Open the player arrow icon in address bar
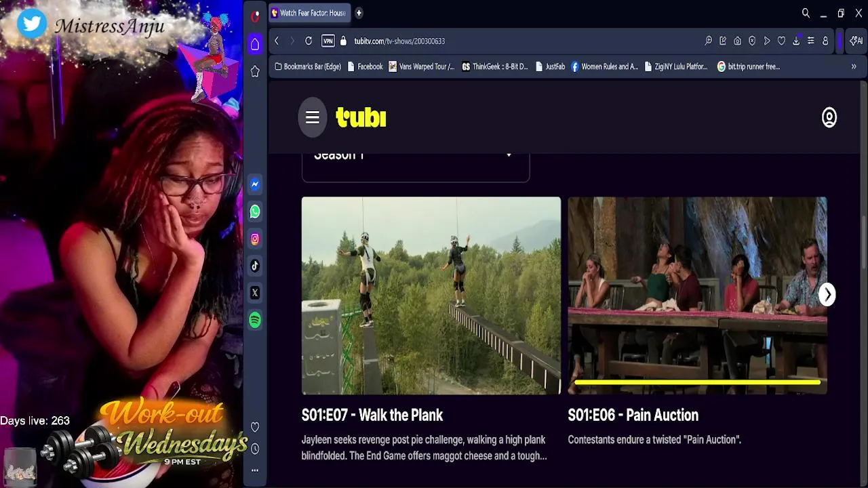This screenshot has height=488, width=868. (x=767, y=41)
